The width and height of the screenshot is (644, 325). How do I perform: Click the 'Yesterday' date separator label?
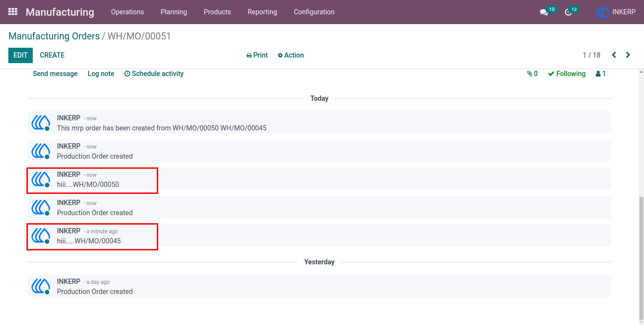(x=319, y=262)
